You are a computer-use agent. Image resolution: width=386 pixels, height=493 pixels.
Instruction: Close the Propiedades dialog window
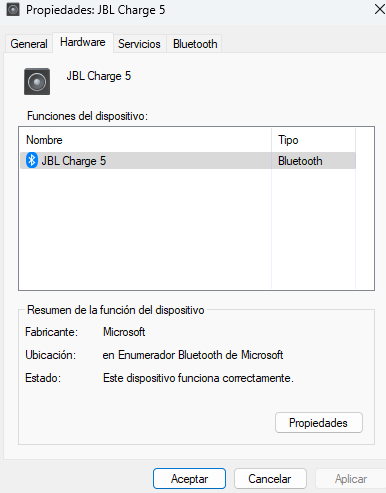379,9
